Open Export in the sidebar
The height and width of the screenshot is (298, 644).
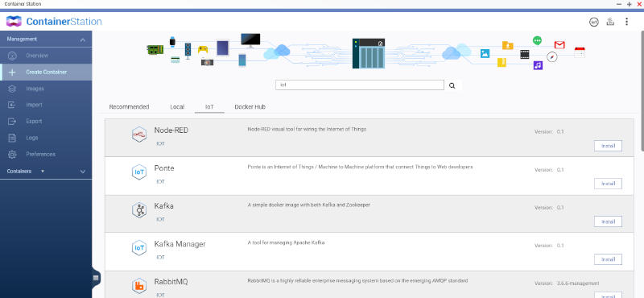pyautogui.click(x=46, y=122)
